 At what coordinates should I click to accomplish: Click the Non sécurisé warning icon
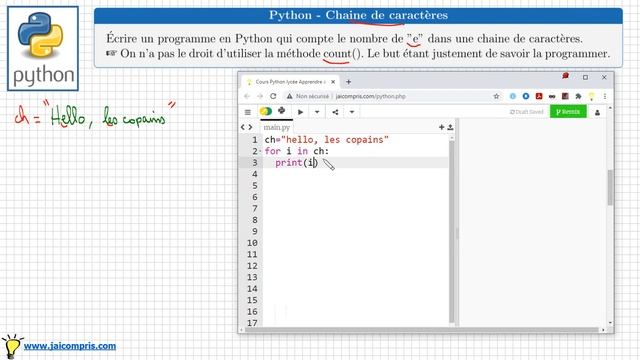click(289, 96)
